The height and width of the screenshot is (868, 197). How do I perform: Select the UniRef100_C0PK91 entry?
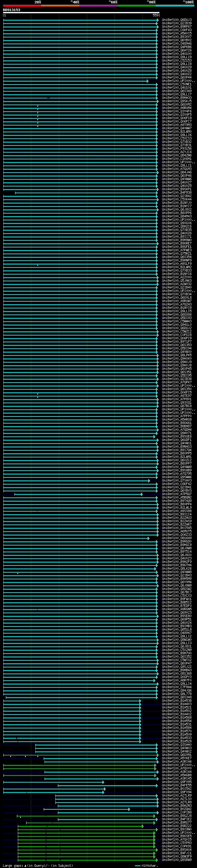[177, 846]
